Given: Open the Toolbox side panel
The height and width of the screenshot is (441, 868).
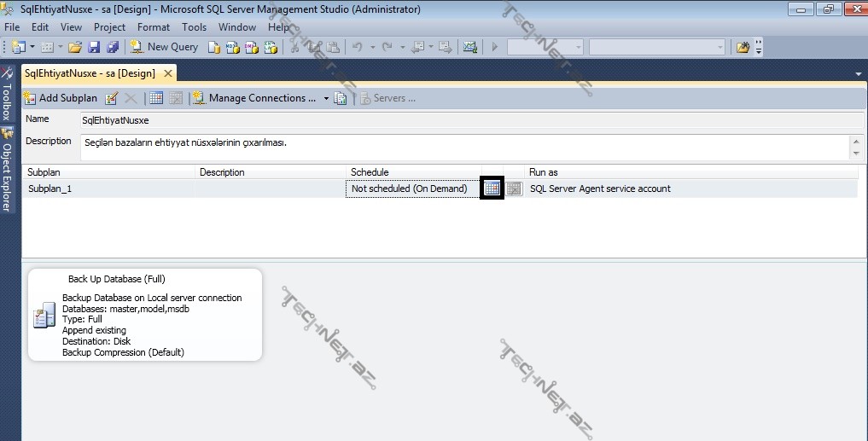Looking at the screenshot, I should 7,94.
